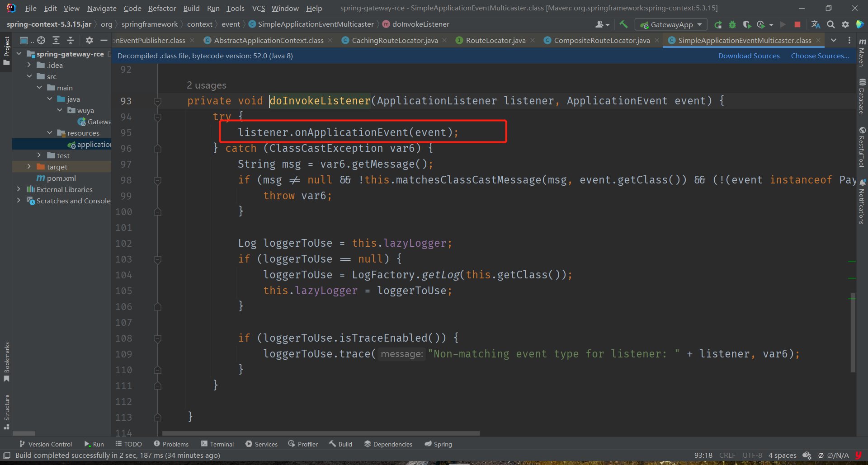Viewport: 868px width, 465px height.
Task: Click the Download Sources link
Action: (749, 56)
